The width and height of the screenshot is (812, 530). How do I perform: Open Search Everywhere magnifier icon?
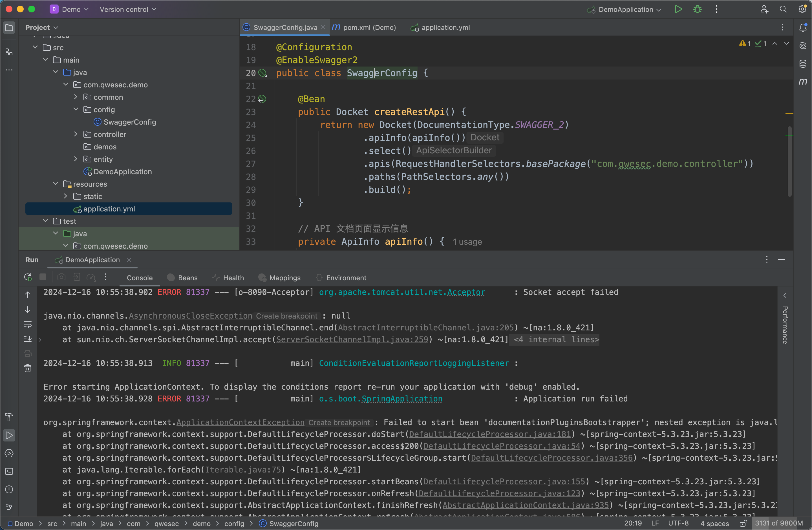(x=783, y=9)
